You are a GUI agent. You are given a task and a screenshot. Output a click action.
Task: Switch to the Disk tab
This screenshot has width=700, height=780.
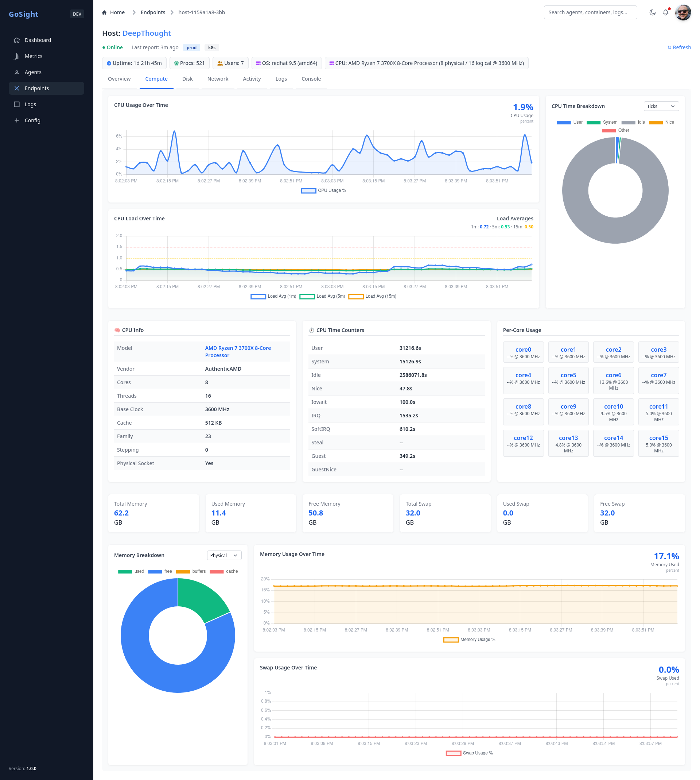click(x=187, y=79)
